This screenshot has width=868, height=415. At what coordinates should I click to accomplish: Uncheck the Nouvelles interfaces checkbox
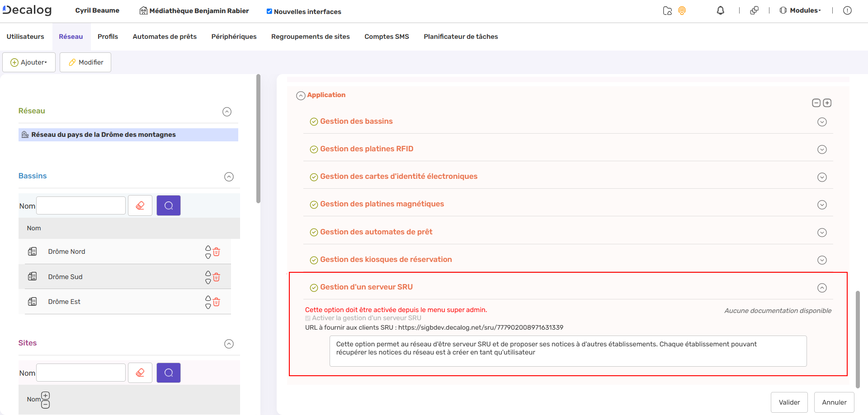click(269, 11)
